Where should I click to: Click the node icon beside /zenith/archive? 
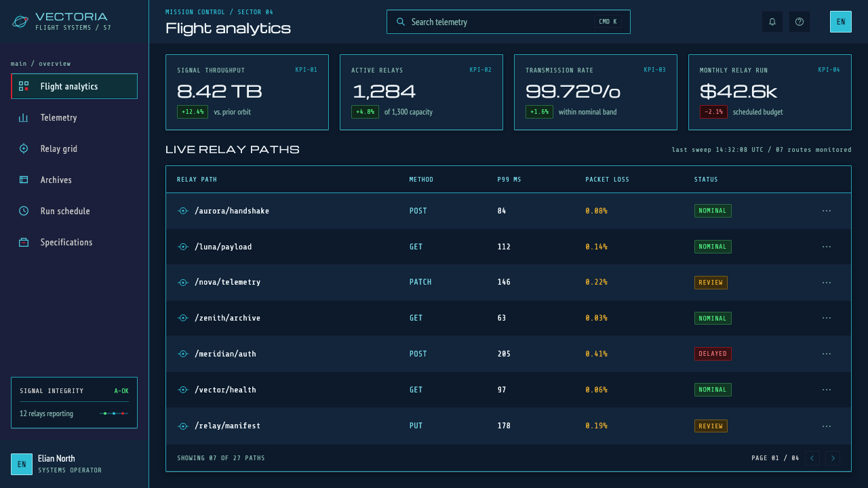click(182, 318)
